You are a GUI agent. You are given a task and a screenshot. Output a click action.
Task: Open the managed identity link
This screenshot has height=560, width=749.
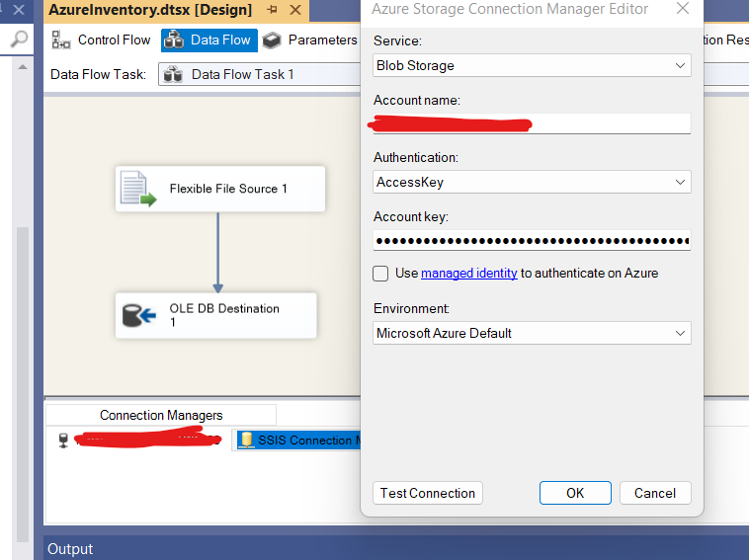tap(468, 273)
